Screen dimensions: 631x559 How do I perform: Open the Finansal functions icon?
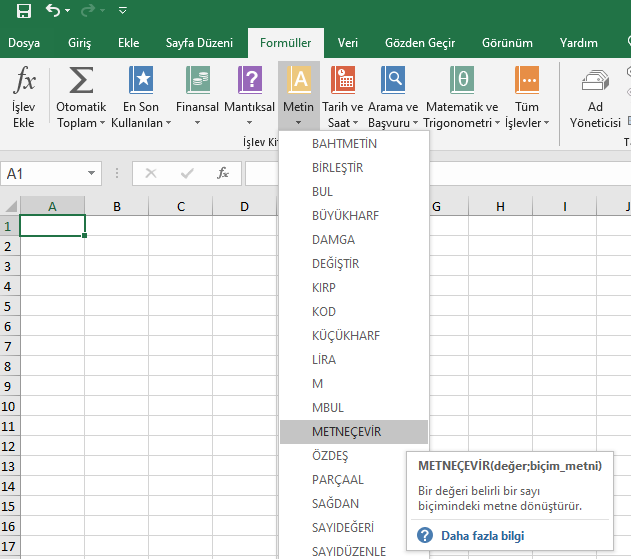(197, 81)
